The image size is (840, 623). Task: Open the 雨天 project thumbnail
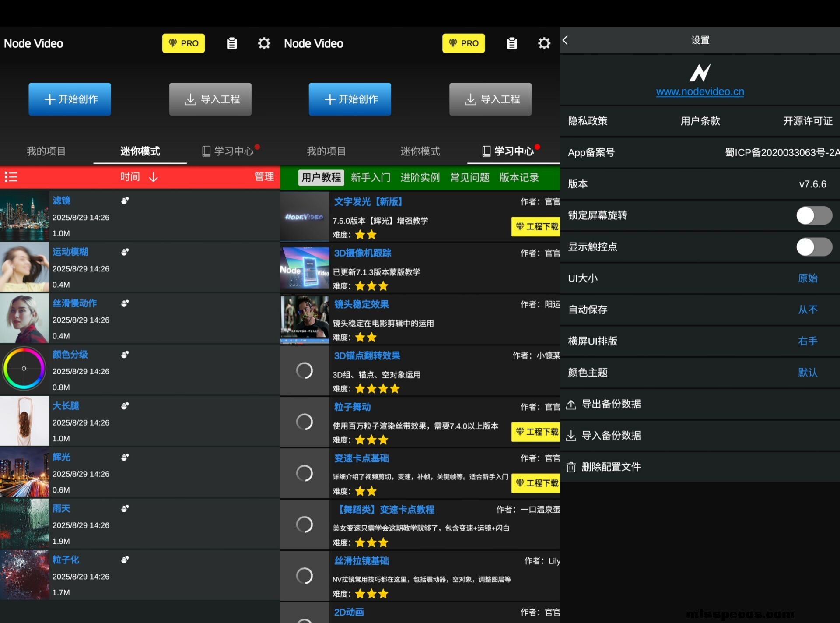click(x=24, y=524)
